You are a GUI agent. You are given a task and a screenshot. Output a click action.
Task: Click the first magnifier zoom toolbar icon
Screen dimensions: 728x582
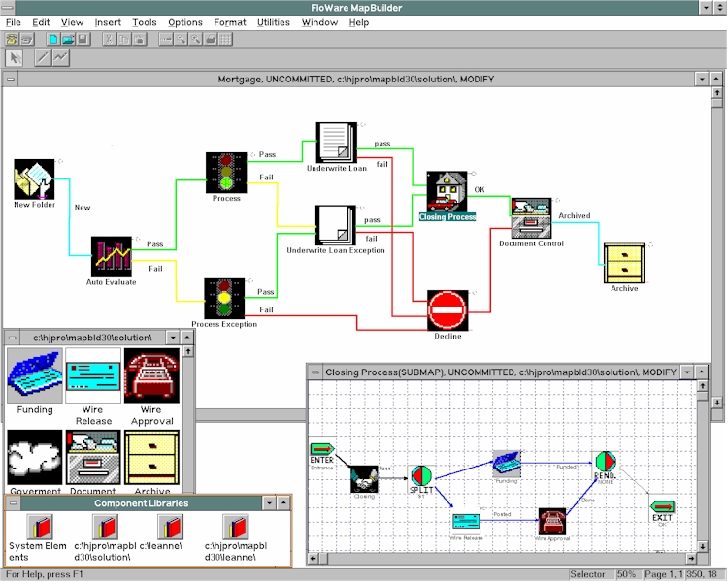click(x=181, y=40)
